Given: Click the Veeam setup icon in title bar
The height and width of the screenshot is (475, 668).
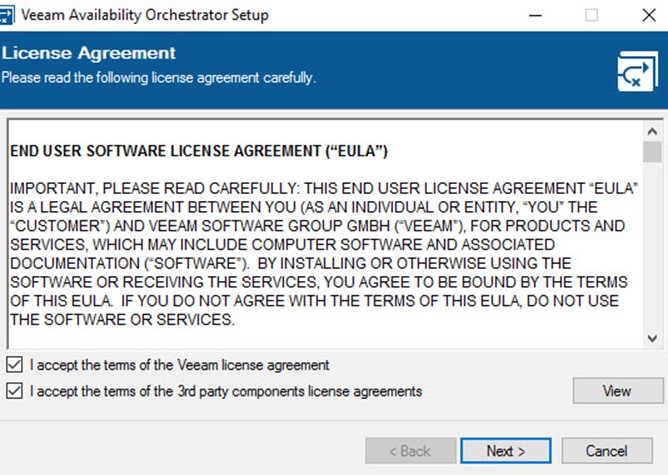Looking at the screenshot, I should (x=6, y=15).
